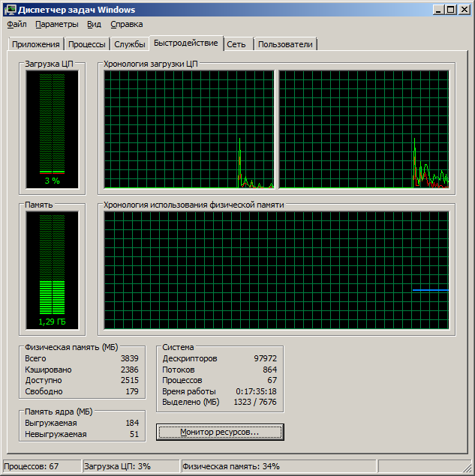Minimize the Task Manager window
The width and height of the screenshot is (475, 476).
(x=438, y=9)
